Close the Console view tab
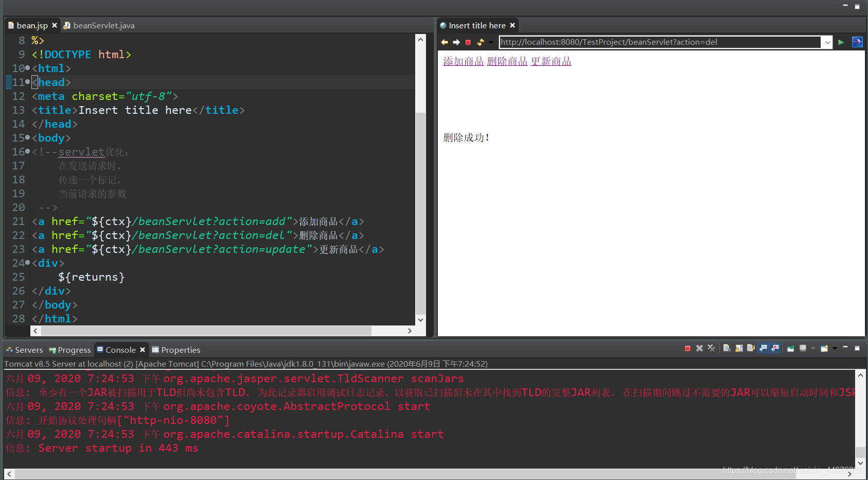The image size is (868, 480). point(143,350)
